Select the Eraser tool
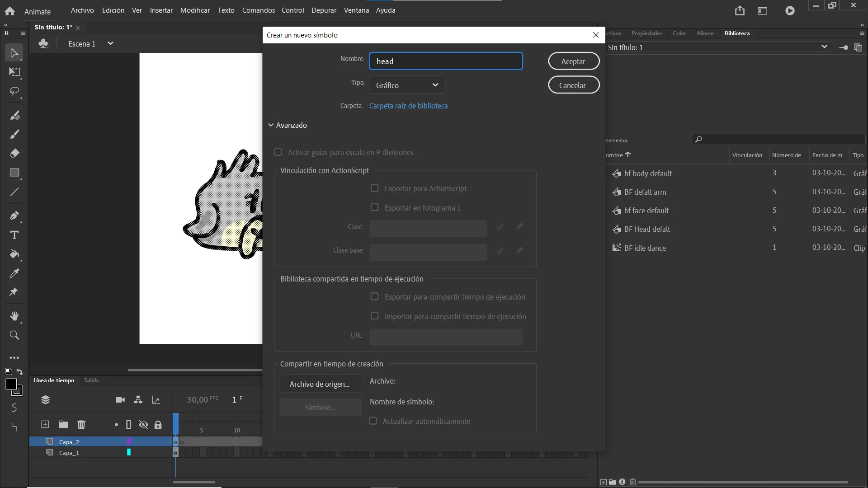The height and width of the screenshot is (488, 868). [14, 154]
